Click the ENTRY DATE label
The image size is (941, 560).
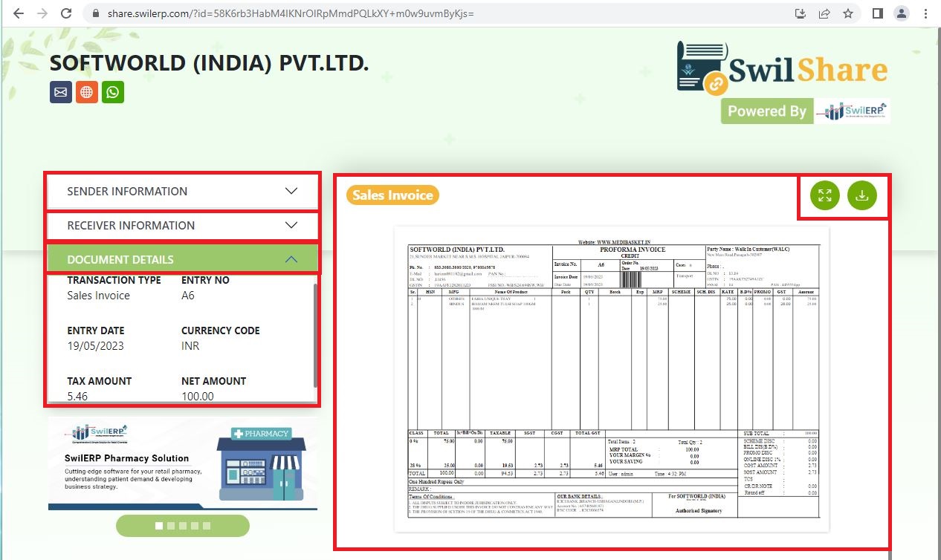point(96,331)
